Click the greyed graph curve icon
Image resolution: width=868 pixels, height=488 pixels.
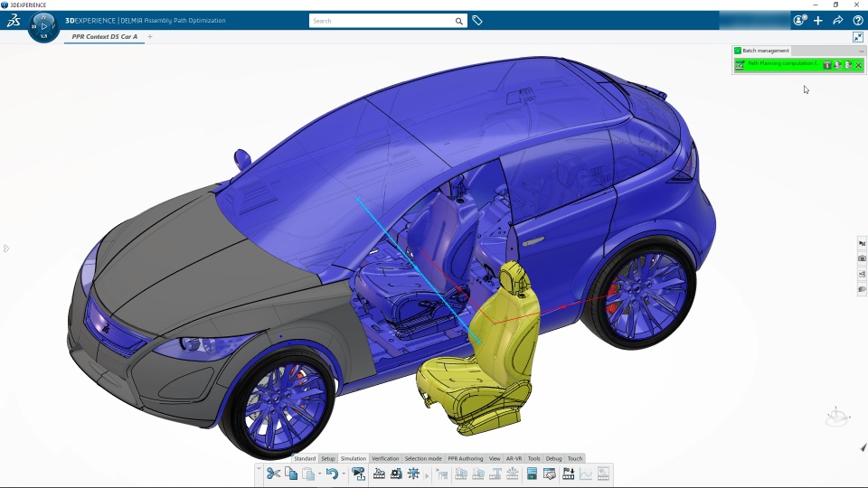[x=586, y=474]
